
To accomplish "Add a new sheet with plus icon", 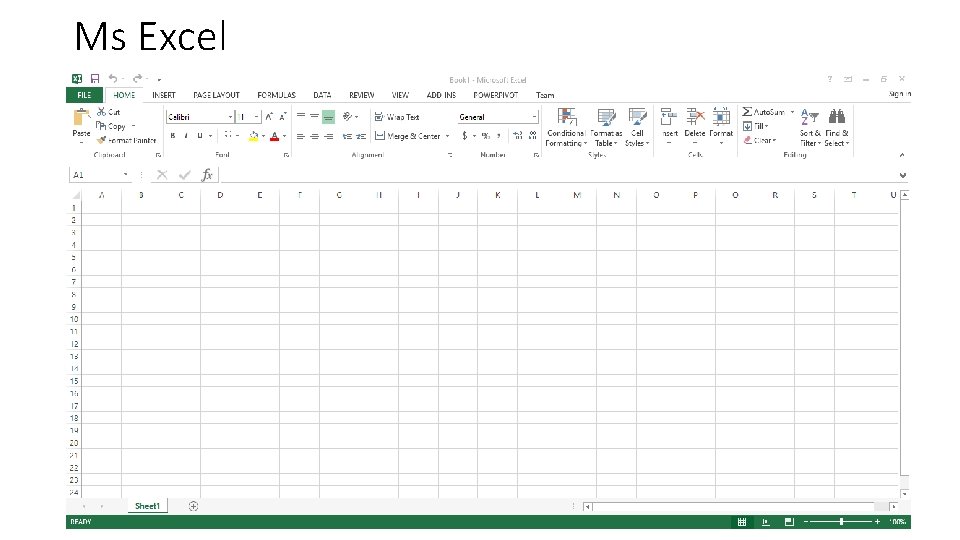I will tap(193, 506).
